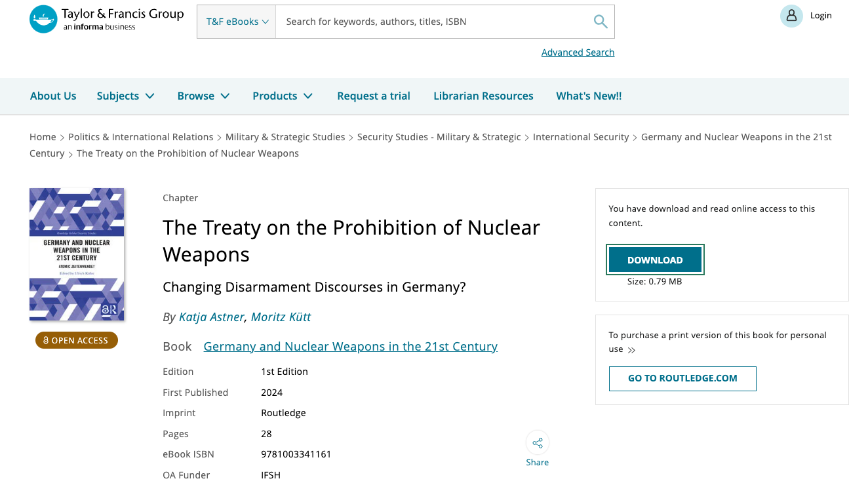Viewport: 849px width, 504px height.
Task: Click the magnifying glass search icon
Action: [601, 22]
